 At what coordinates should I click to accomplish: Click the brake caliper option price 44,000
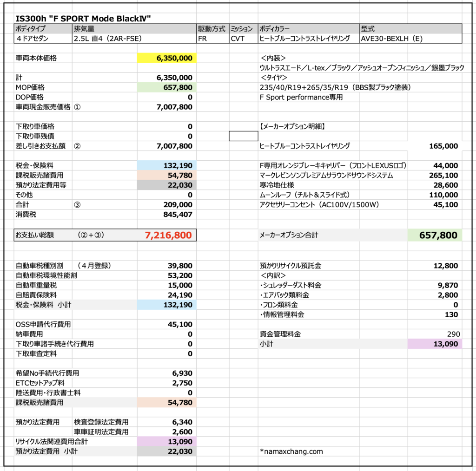coord(446,165)
